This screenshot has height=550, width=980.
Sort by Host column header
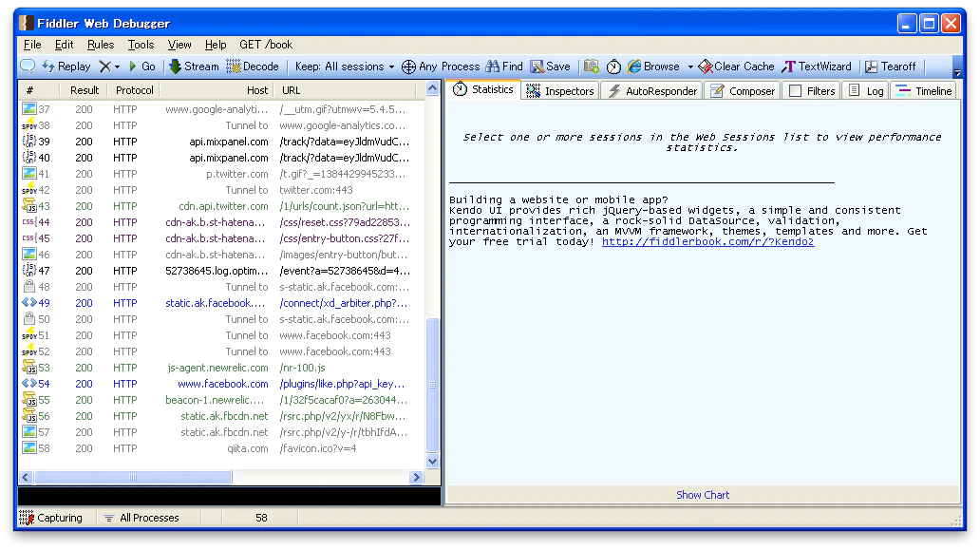(216, 90)
